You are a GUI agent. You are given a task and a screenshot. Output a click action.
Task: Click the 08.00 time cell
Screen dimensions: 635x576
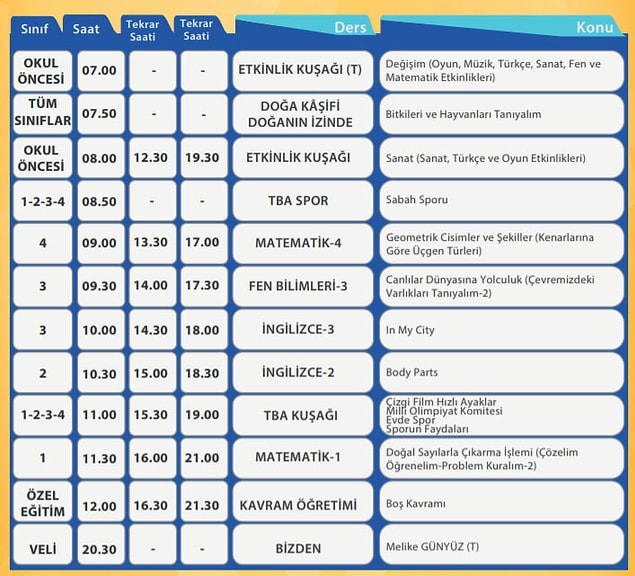101,158
